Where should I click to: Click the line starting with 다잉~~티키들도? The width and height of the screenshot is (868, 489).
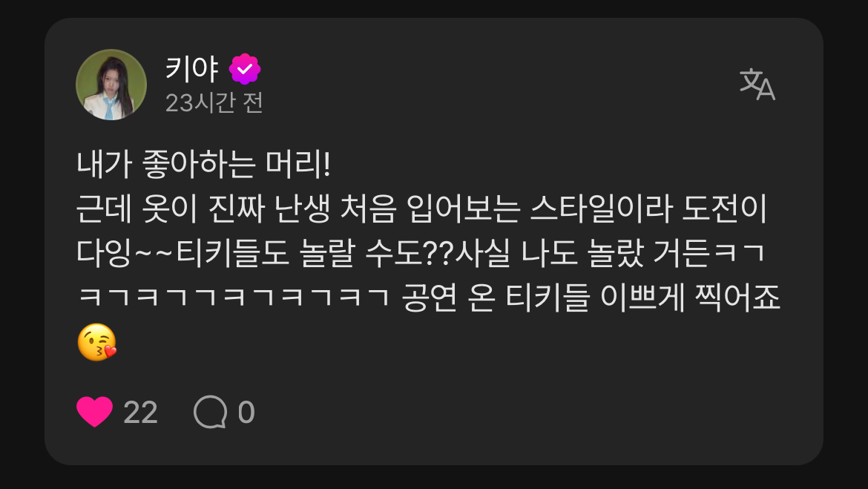(x=421, y=254)
